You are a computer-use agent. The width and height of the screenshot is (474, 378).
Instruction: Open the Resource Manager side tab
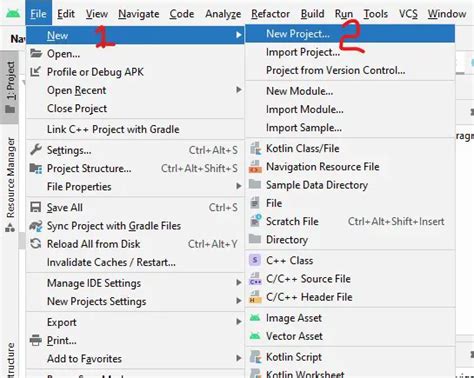click(x=10, y=184)
